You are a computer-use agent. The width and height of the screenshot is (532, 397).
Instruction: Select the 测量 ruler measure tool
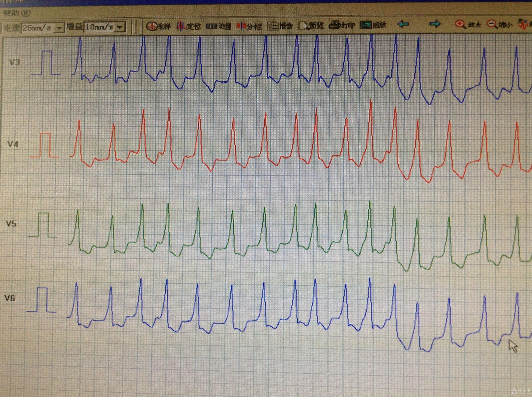pyautogui.click(x=218, y=26)
